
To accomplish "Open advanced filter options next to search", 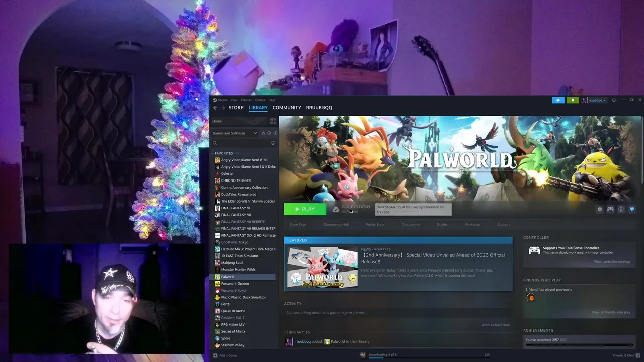I will tap(273, 143).
